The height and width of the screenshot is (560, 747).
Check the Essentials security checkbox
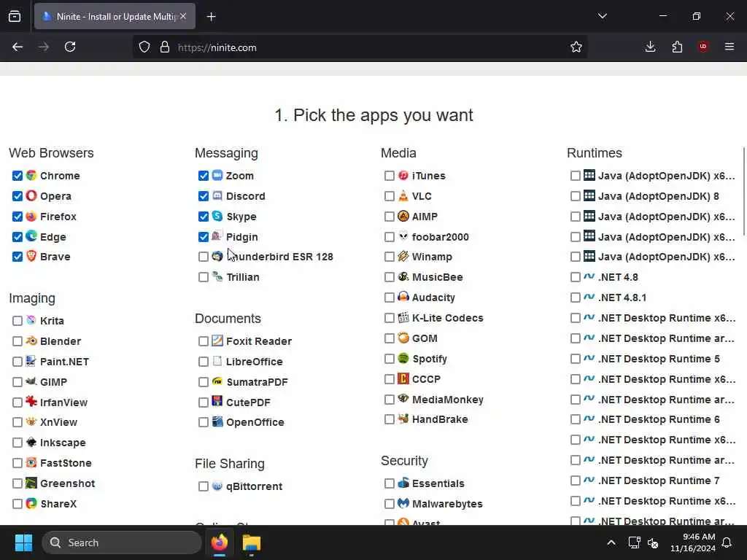point(390,483)
